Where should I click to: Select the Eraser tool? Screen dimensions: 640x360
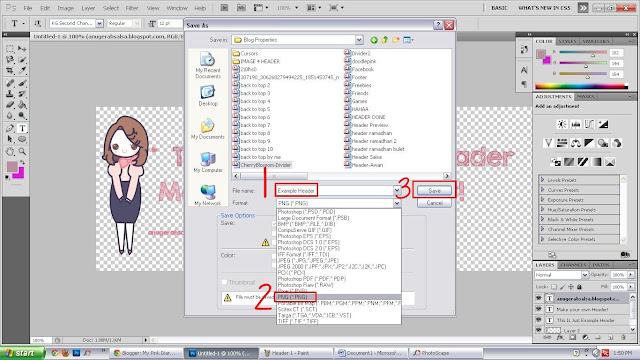click(10, 105)
